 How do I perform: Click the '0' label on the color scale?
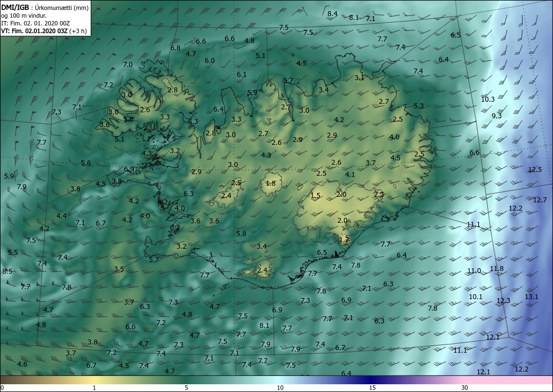click(2, 388)
